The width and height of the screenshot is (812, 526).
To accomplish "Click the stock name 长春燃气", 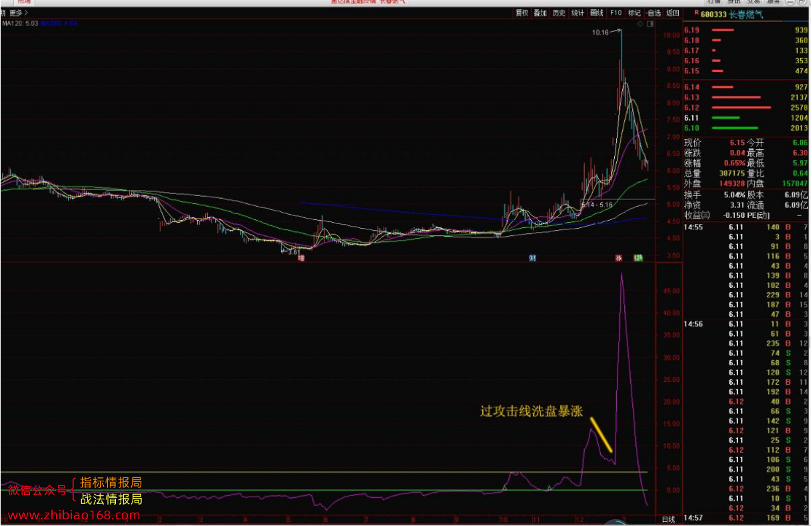I will tap(746, 13).
